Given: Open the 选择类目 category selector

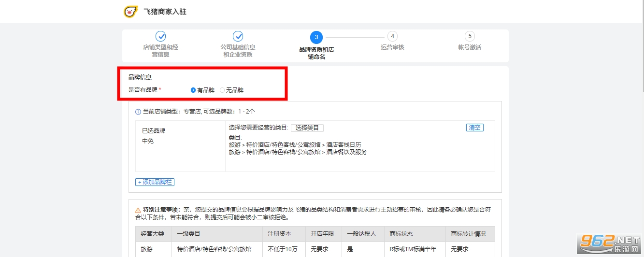Looking at the screenshot, I should coord(307,128).
